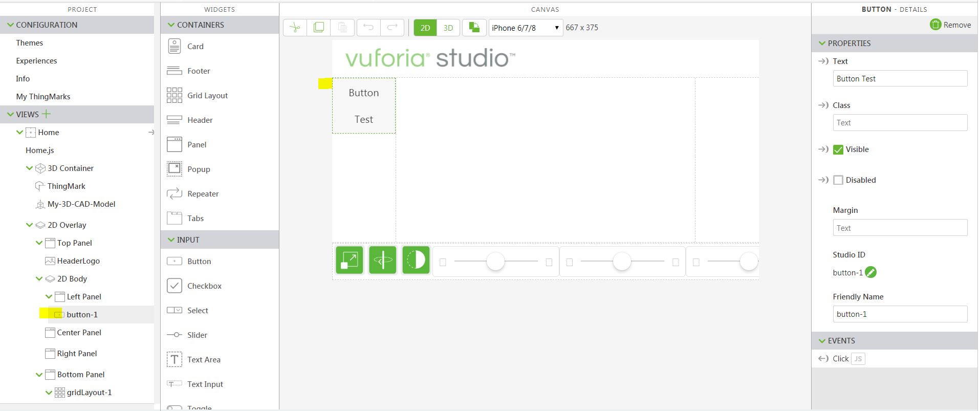Image resolution: width=980 pixels, height=411 pixels.
Task: Select My-3D-CAD-Model in the tree
Action: (81, 204)
